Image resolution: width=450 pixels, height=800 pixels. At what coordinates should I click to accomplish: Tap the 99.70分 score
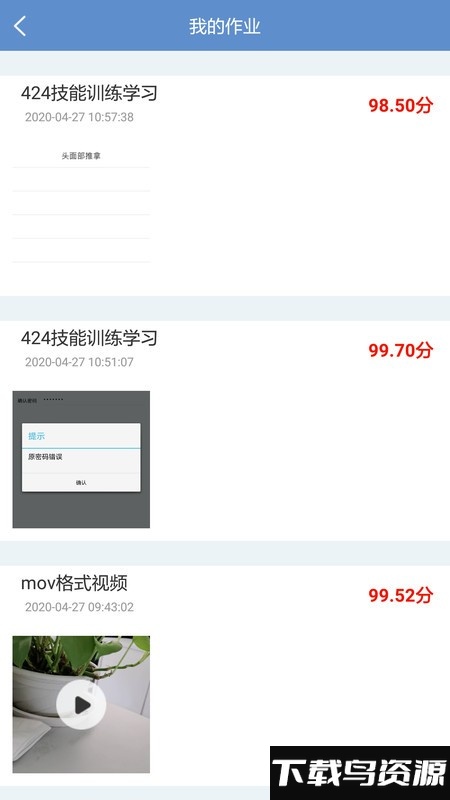pyautogui.click(x=401, y=351)
